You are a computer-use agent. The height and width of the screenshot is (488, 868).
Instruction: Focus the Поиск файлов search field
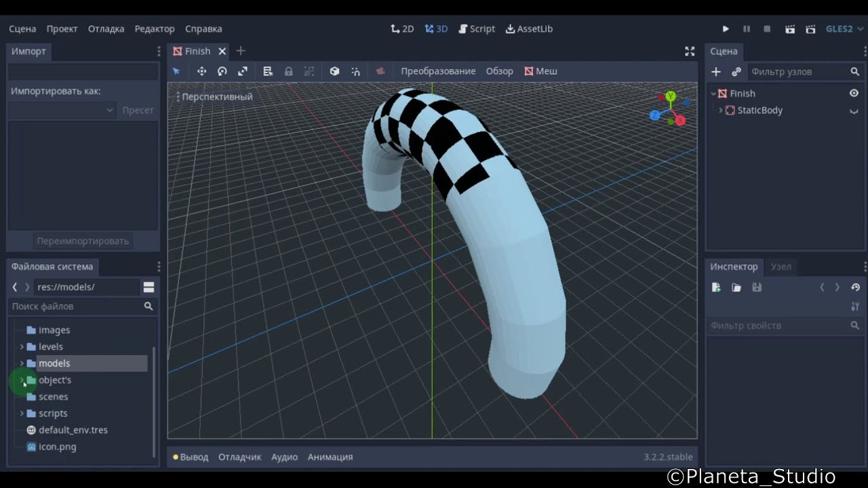click(82, 306)
